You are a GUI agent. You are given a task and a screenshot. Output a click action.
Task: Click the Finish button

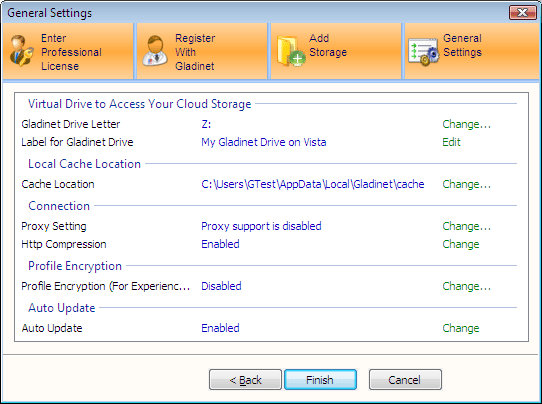pyautogui.click(x=320, y=380)
